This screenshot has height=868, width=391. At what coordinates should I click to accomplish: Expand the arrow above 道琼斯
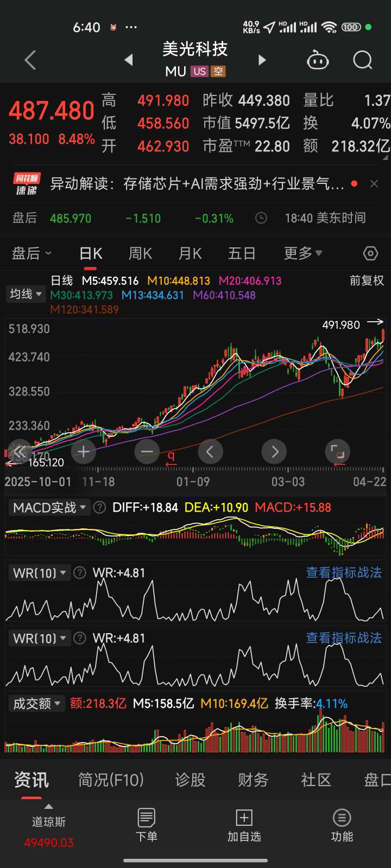[x=48, y=807]
